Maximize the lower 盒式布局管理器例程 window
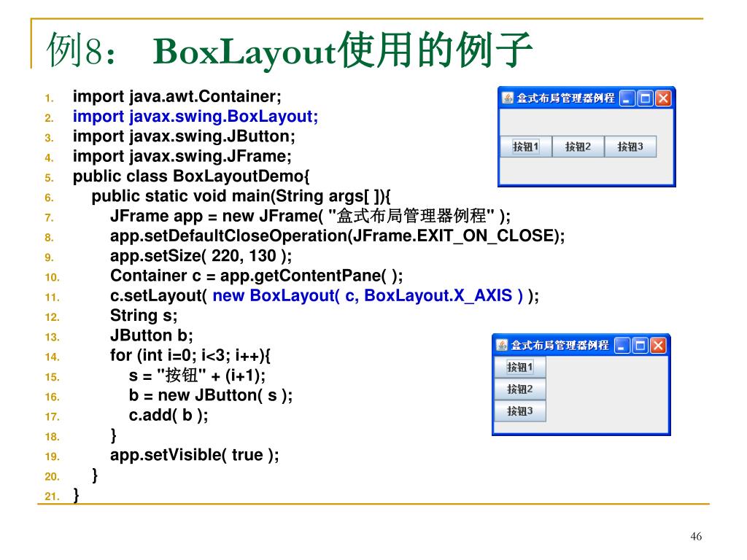Image resolution: width=747 pixels, height=560 pixels. (640, 346)
